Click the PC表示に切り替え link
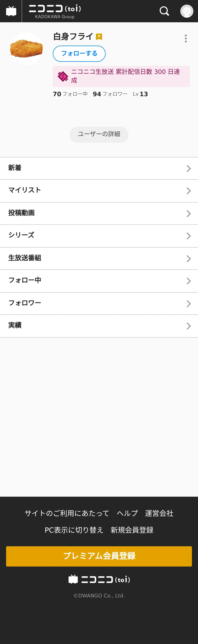The image size is (198, 644). 74,530
